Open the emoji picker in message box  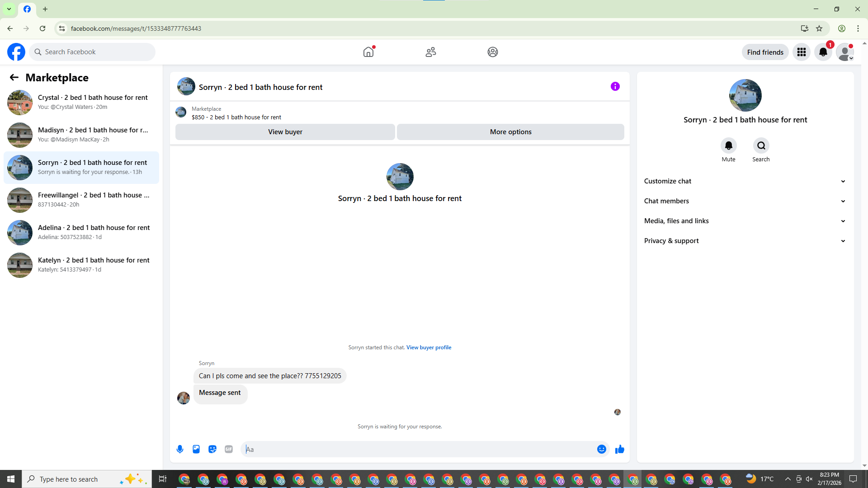(x=601, y=449)
